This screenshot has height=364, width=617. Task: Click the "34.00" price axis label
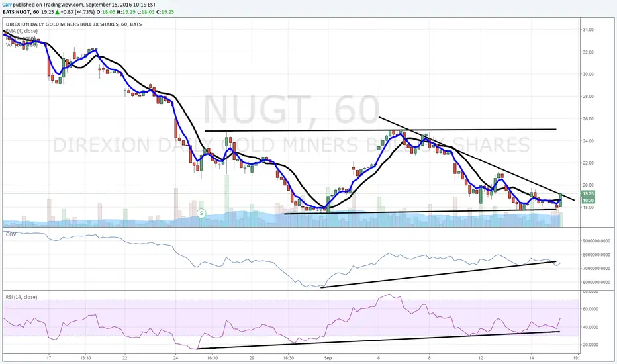589,30
